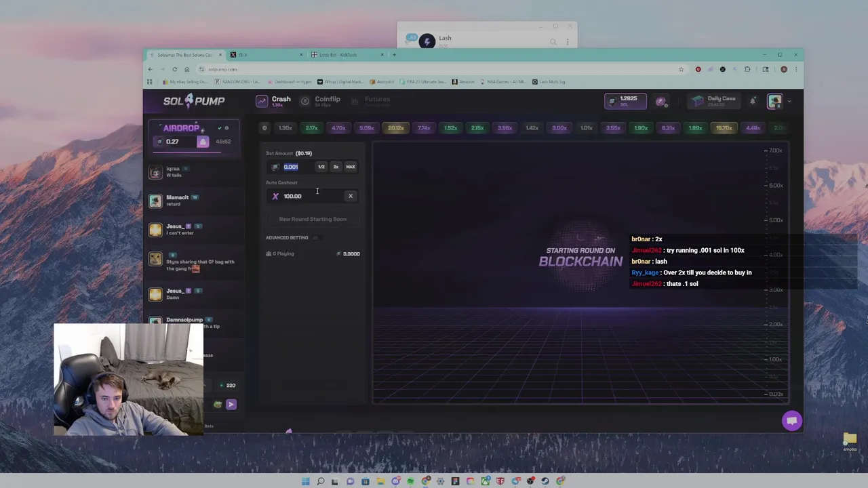Viewport: 868px width, 488px height.
Task: Open the browser extensions puzzle icon
Action: (747, 69)
